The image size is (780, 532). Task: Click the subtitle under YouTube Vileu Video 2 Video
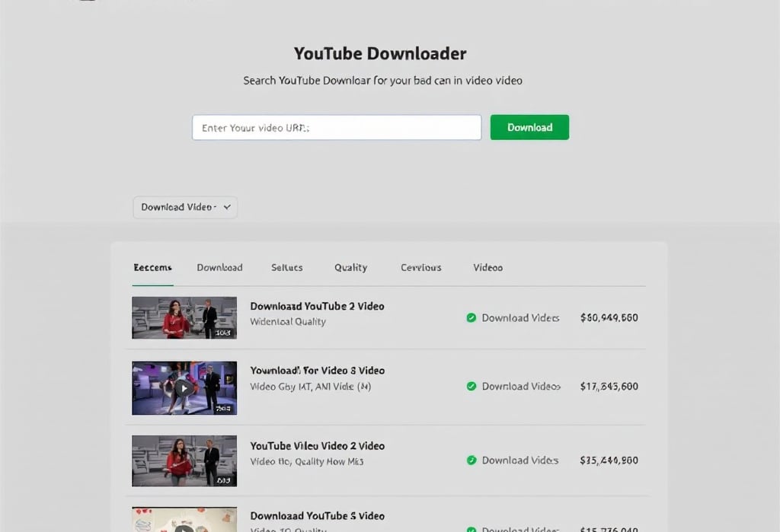[306, 461]
